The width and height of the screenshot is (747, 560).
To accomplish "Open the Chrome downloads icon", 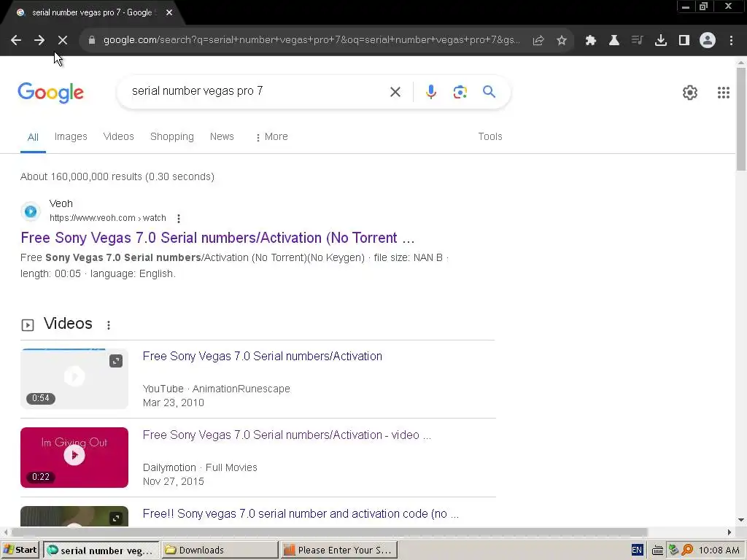I will tap(661, 41).
